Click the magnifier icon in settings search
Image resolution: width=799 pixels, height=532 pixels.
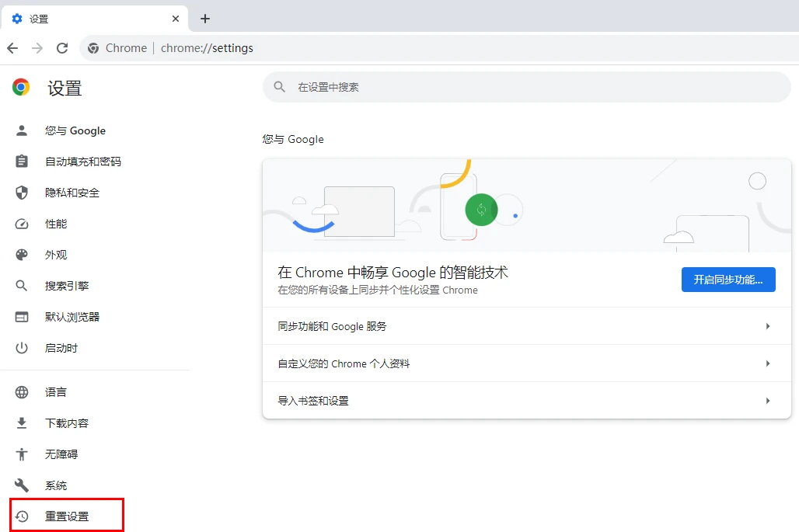pyautogui.click(x=279, y=87)
